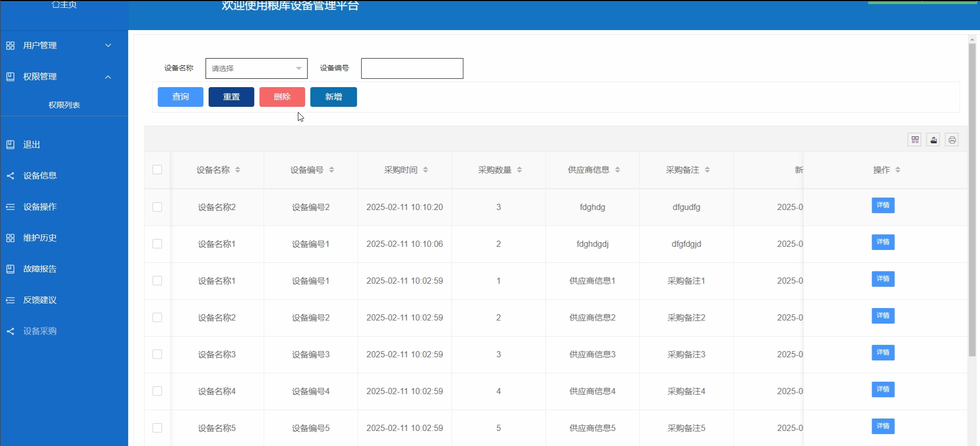
Task: Click the 权限管理 sidebar icon
Action: pos(10,77)
